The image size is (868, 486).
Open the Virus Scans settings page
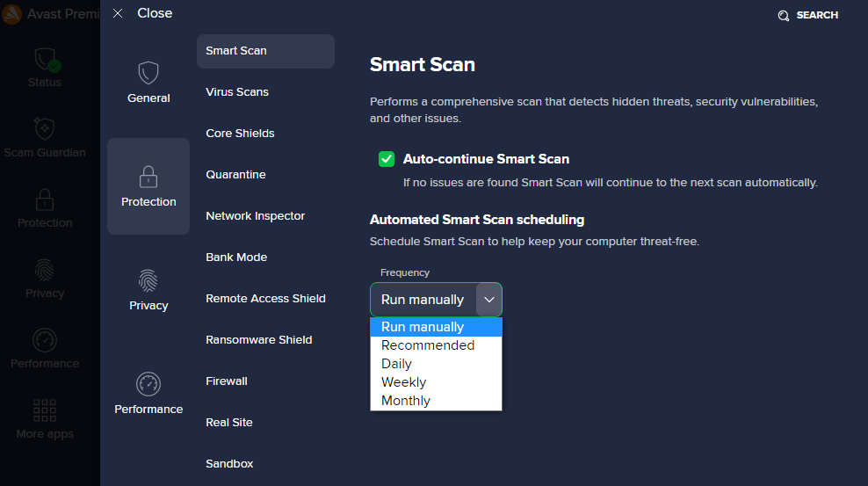(237, 92)
